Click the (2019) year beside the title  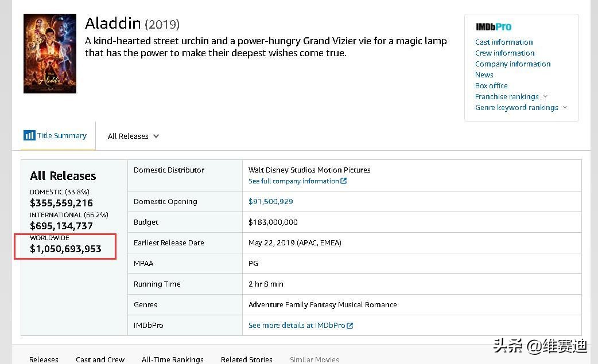point(162,25)
